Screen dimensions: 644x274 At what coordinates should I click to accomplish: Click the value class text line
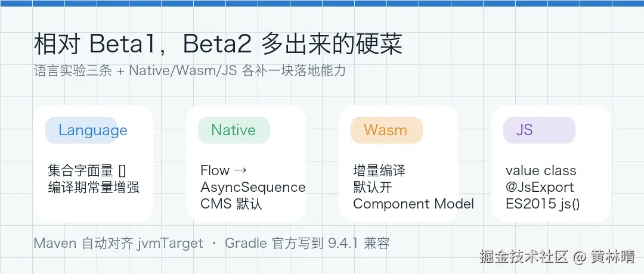click(x=541, y=171)
